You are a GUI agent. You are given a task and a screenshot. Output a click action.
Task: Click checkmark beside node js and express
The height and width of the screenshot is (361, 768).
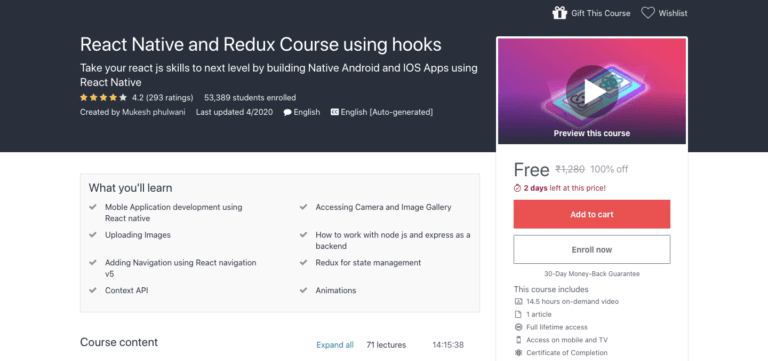click(303, 235)
